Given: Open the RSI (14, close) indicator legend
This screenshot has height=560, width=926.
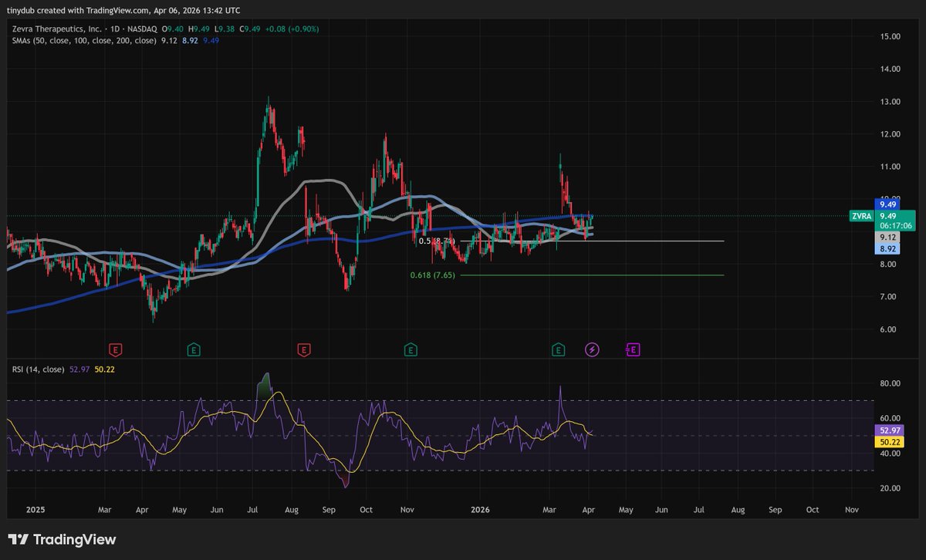Looking at the screenshot, I should coord(38,369).
